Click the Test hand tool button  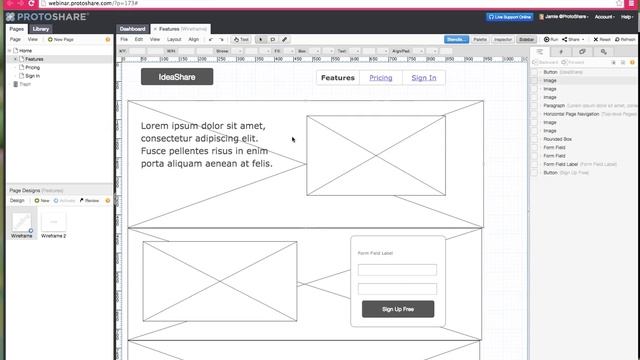[x=241, y=40]
